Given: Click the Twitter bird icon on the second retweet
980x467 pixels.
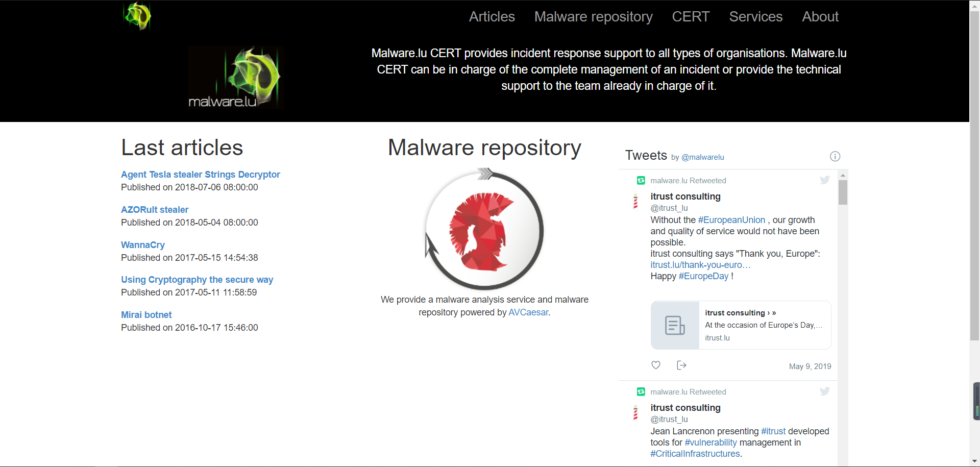Looking at the screenshot, I should 824,391.
